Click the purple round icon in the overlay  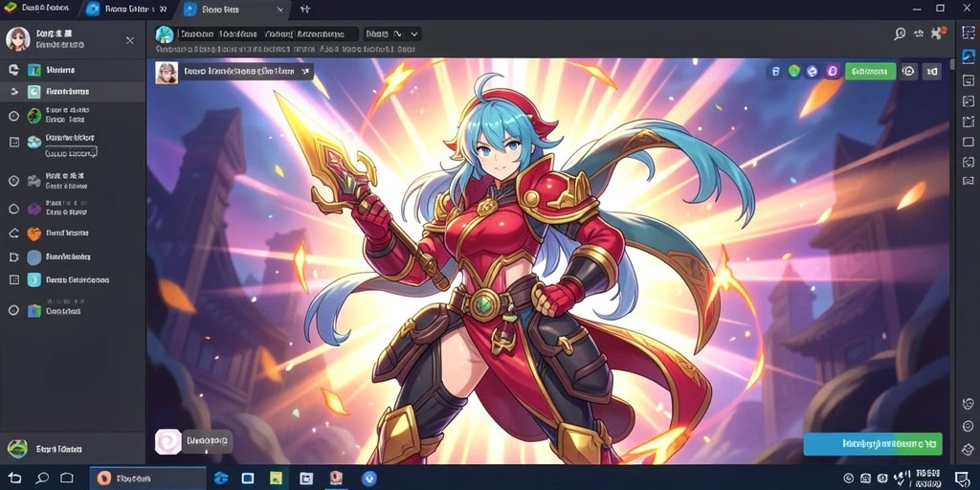832,71
